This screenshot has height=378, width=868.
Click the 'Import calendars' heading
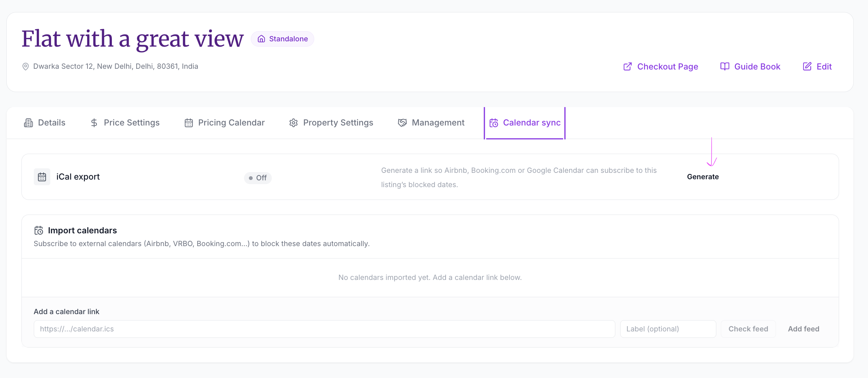pos(82,230)
